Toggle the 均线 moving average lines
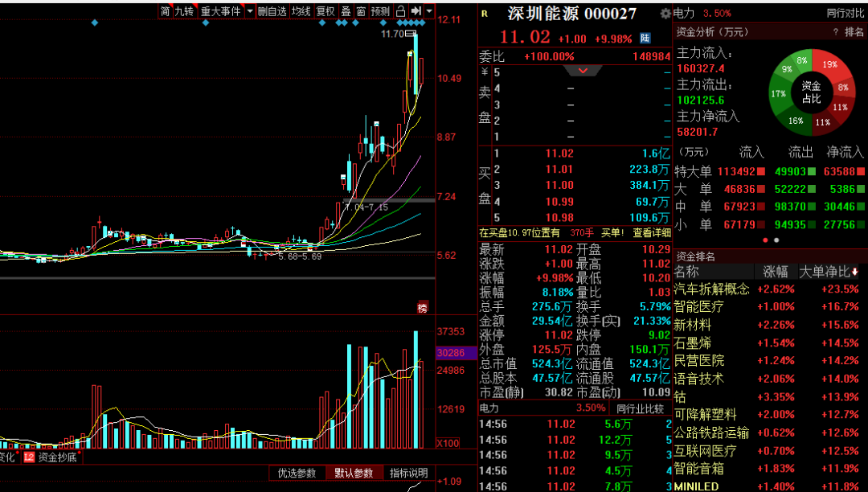 pos(301,11)
